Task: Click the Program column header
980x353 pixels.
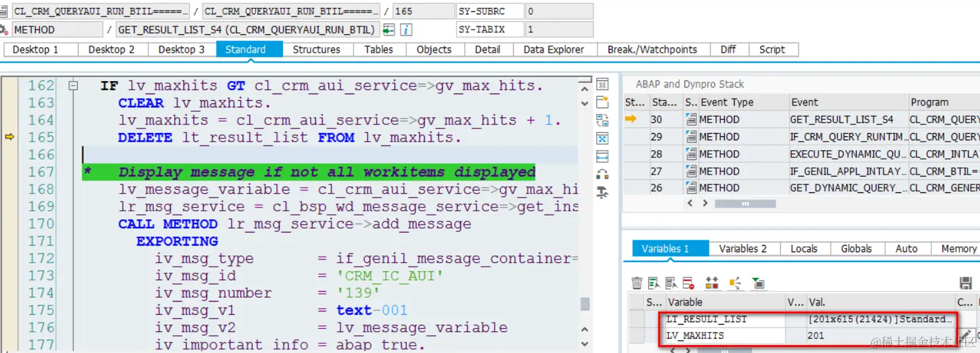Action: point(944,102)
